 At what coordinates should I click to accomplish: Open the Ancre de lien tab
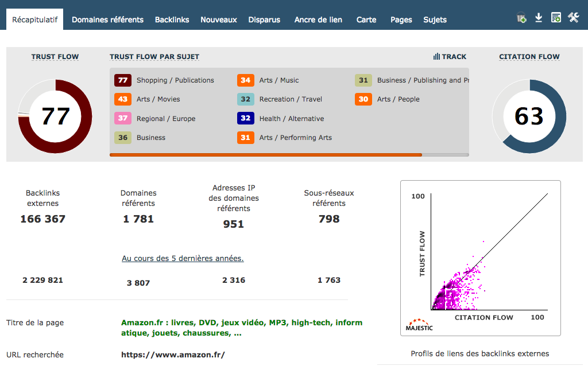point(318,20)
